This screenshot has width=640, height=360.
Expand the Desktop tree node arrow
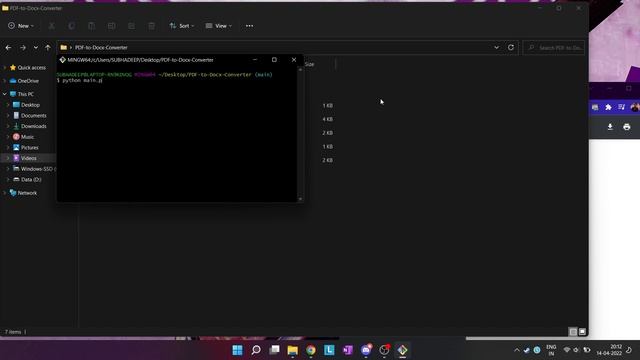click(x=8, y=105)
